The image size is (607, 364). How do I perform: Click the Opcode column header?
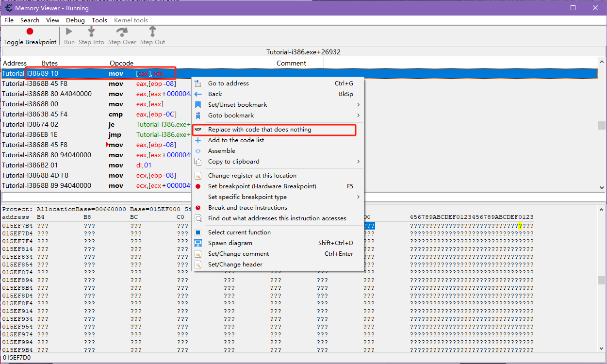tap(191, 63)
